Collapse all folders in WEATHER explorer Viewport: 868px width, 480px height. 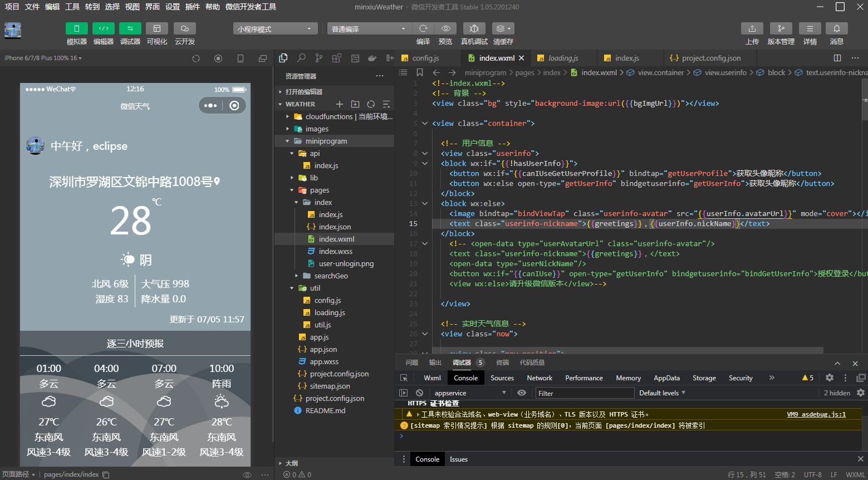click(x=386, y=104)
